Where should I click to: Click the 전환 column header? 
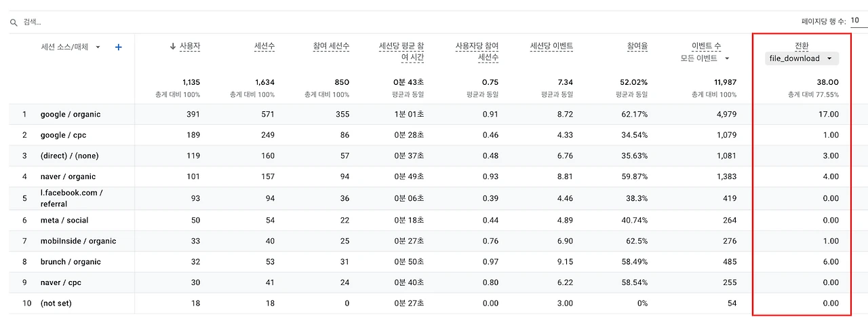click(x=802, y=46)
